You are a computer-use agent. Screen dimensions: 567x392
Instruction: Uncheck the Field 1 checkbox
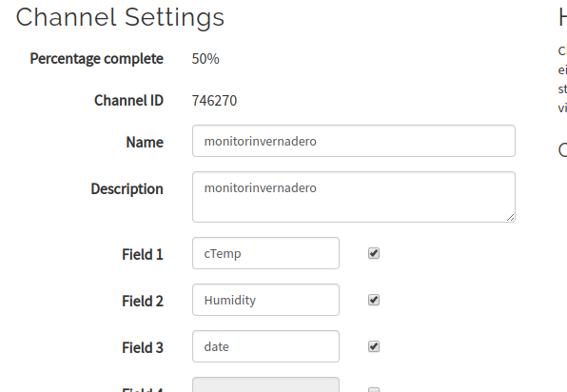(374, 253)
